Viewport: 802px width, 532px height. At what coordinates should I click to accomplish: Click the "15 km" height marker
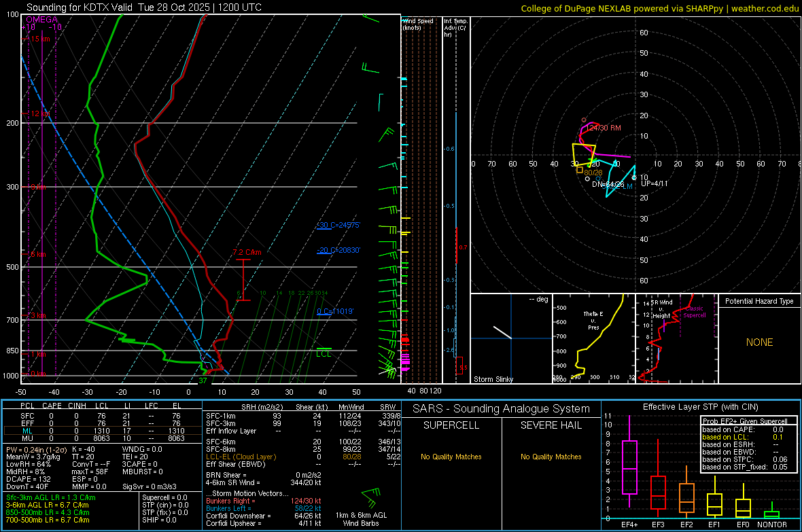point(40,39)
